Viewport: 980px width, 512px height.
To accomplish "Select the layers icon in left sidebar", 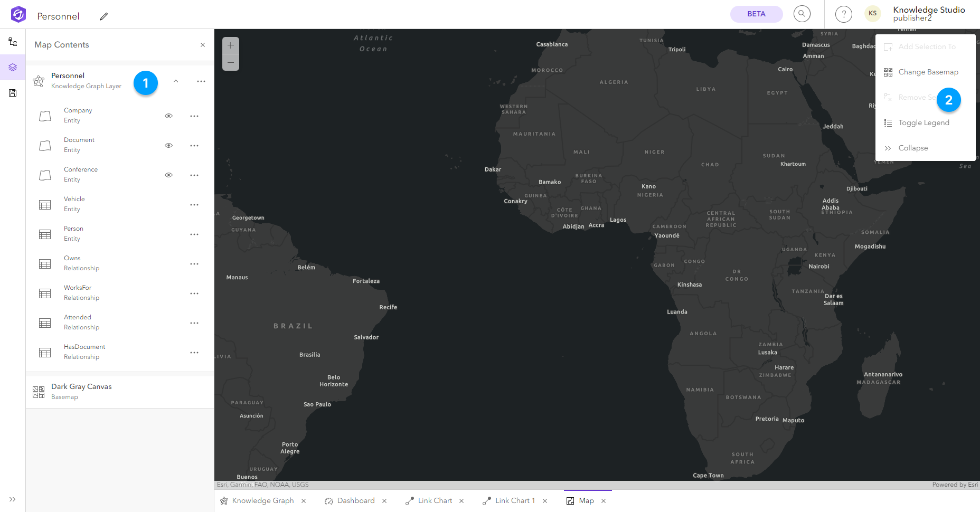I will 13,68.
